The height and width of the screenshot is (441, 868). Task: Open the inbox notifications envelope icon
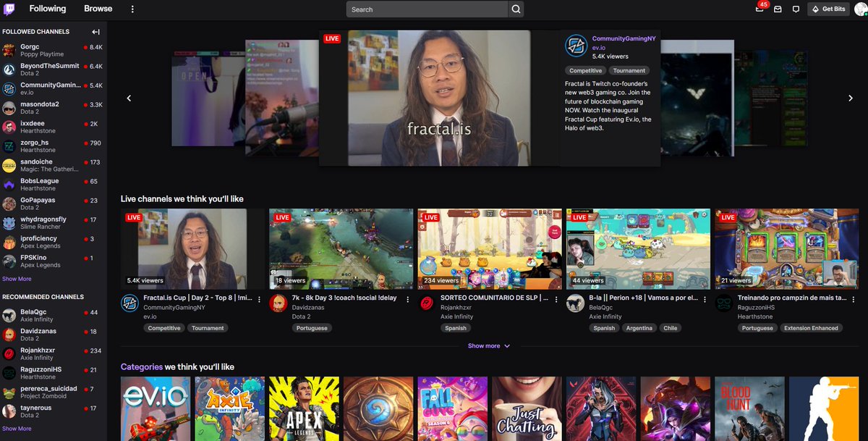[778, 9]
